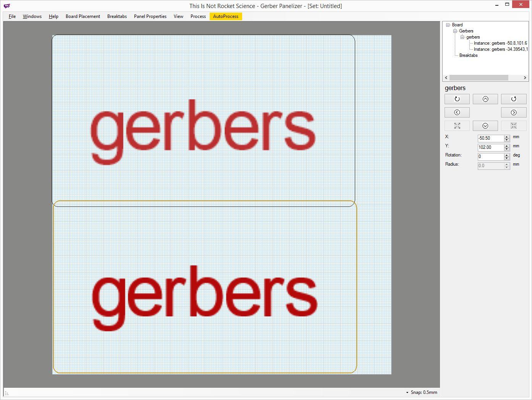The width and height of the screenshot is (532, 400).
Task: Click the gerbers heading in the properties panel
Action: [455, 88]
